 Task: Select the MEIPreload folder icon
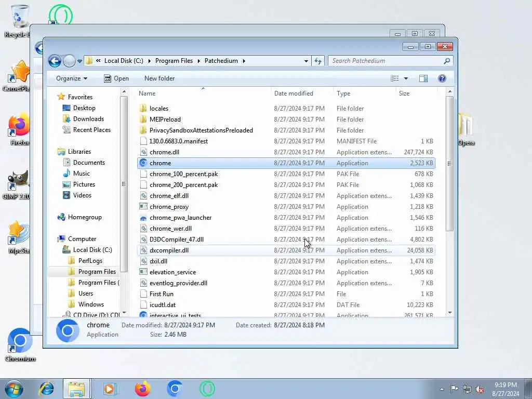(x=143, y=119)
